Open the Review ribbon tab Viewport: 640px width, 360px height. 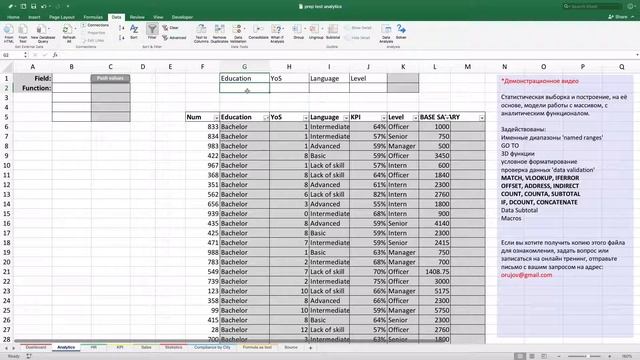tap(137, 17)
